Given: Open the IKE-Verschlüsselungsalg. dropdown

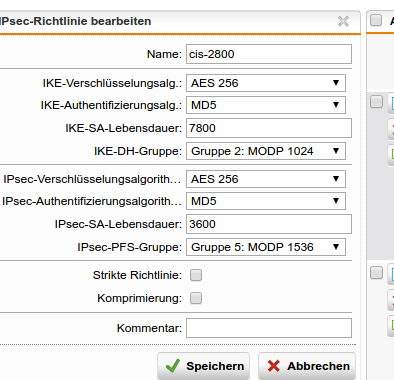Looking at the screenshot, I should (x=266, y=83).
